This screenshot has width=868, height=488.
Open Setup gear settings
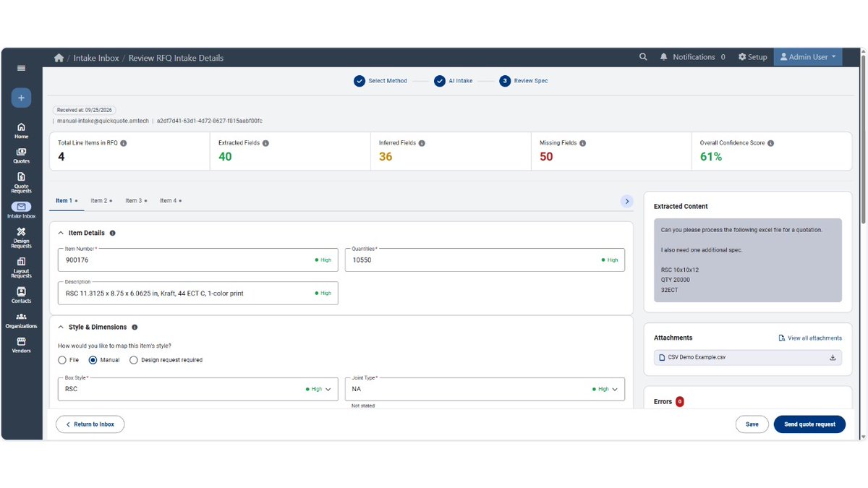coord(752,57)
